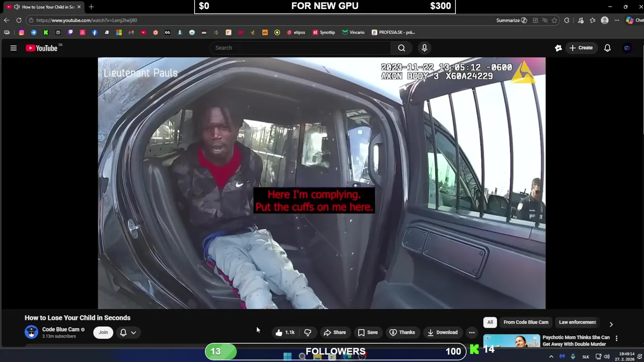
Task: Click the Share button
Action: (x=335, y=332)
